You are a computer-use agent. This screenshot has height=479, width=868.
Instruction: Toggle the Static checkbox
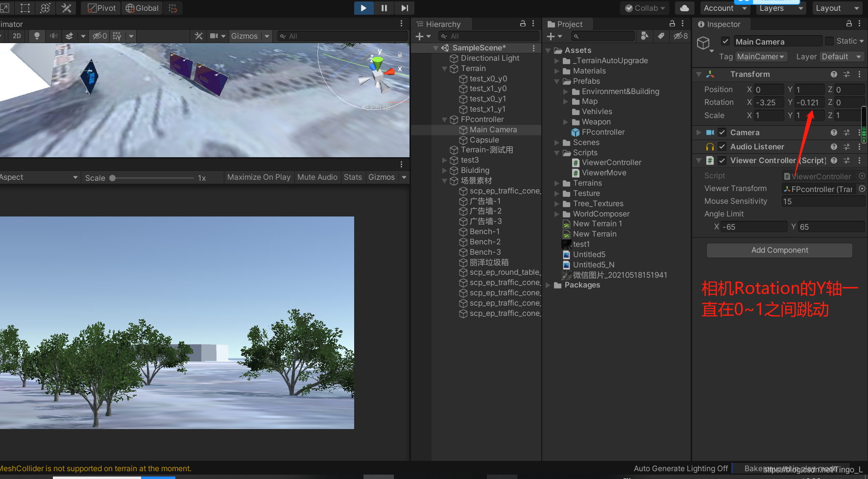coord(829,41)
